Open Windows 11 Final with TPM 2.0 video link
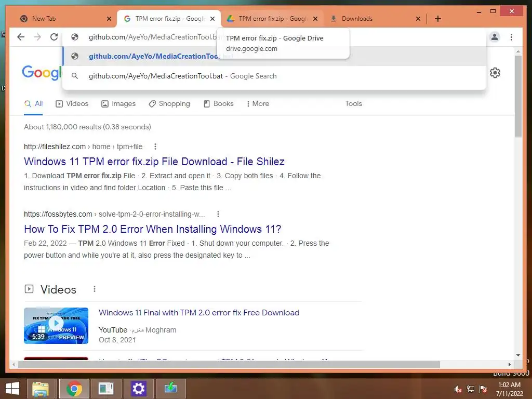Image resolution: width=532 pixels, height=399 pixels. pyautogui.click(x=199, y=313)
